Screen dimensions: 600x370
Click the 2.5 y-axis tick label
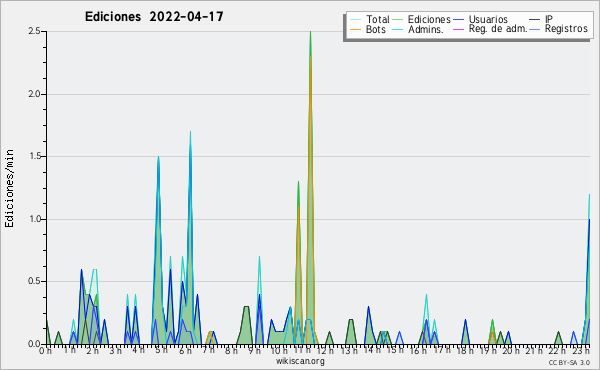click(x=34, y=31)
